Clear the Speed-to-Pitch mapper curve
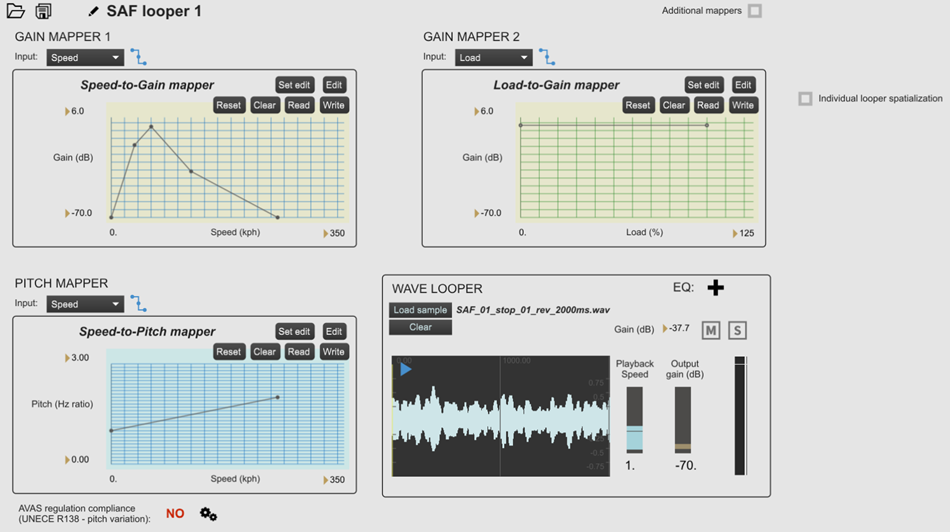 (x=265, y=351)
